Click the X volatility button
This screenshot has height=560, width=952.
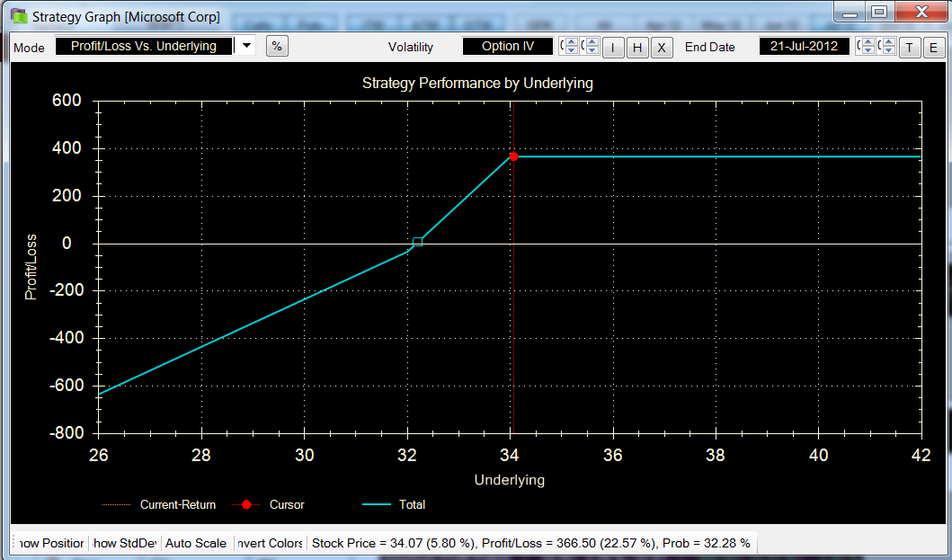tap(661, 47)
